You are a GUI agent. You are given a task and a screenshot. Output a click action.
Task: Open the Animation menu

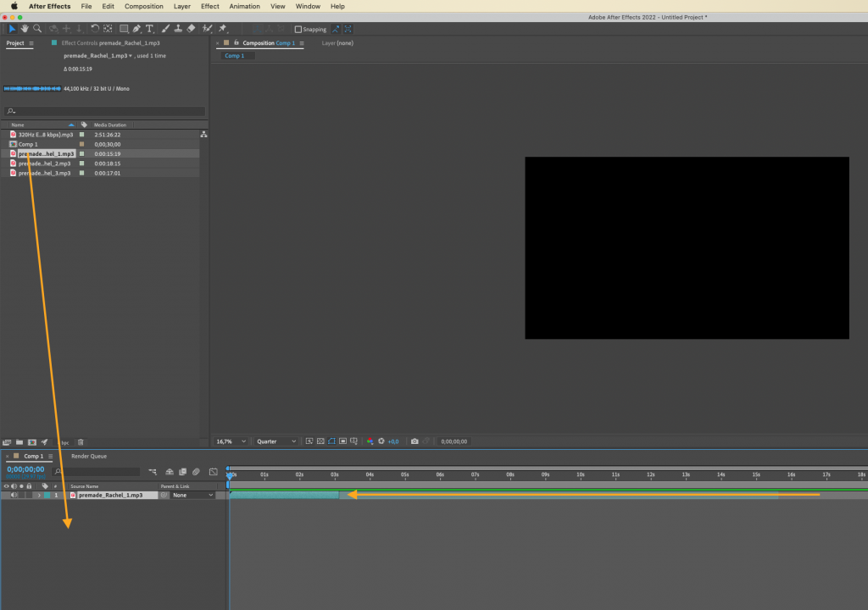244,6
